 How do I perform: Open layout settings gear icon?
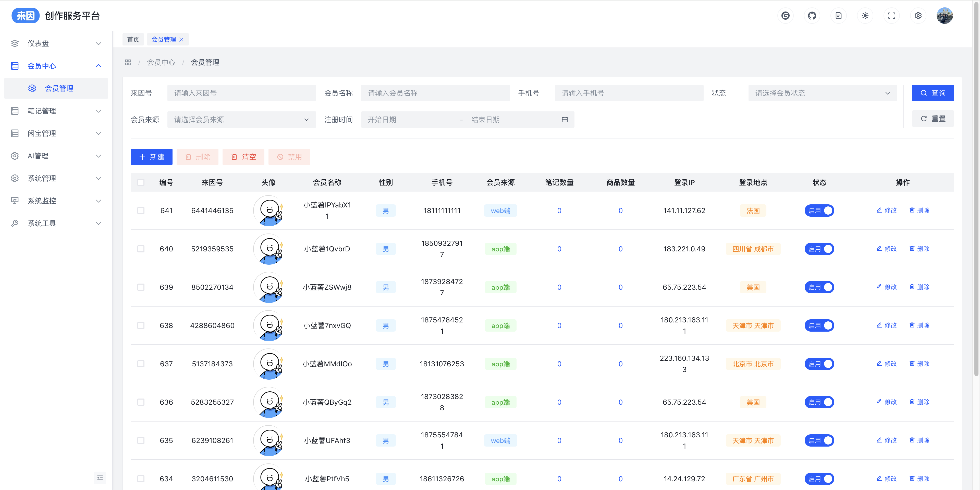pos(918,16)
